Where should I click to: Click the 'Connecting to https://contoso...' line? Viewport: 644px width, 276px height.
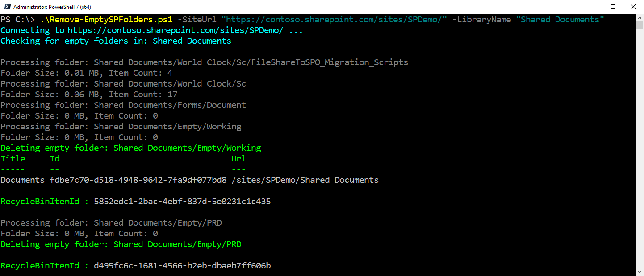[x=152, y=30]
